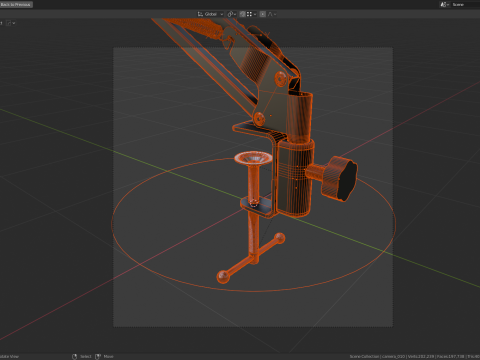Click the Select mouse hint in status bar
480x360 pixels.
[82, 356]
